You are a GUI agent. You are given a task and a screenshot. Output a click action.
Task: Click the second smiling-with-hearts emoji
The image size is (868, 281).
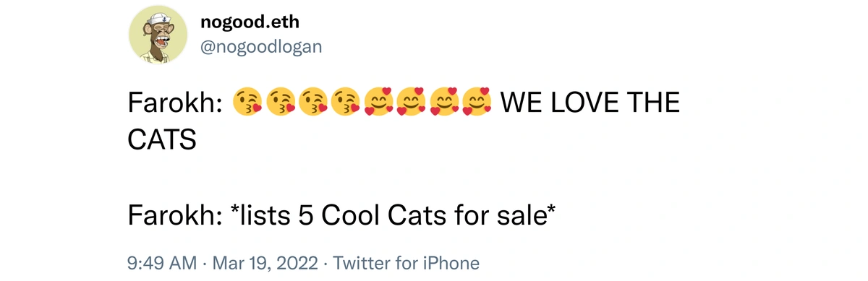coord(411,103)
